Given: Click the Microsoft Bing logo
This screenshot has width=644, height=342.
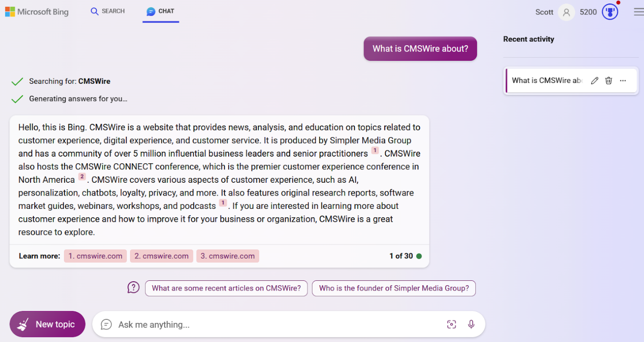Looking at the screenshot, I should (x=37, y=12).
